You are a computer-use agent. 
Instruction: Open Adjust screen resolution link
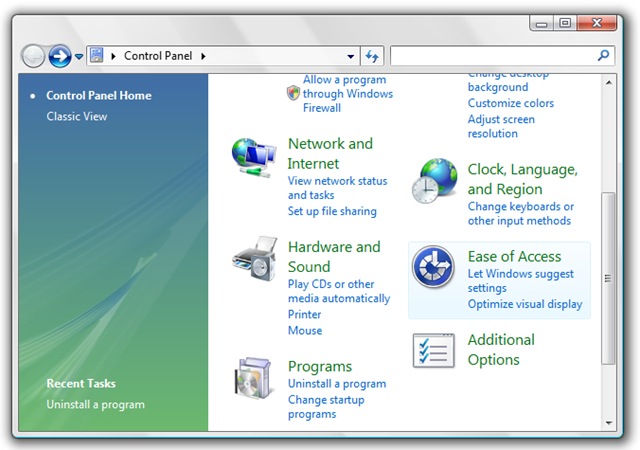point(501,126)
